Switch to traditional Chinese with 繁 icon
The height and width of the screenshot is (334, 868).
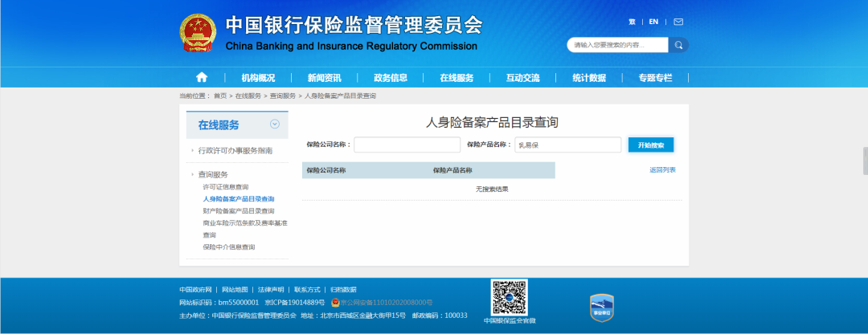(632, 22)
